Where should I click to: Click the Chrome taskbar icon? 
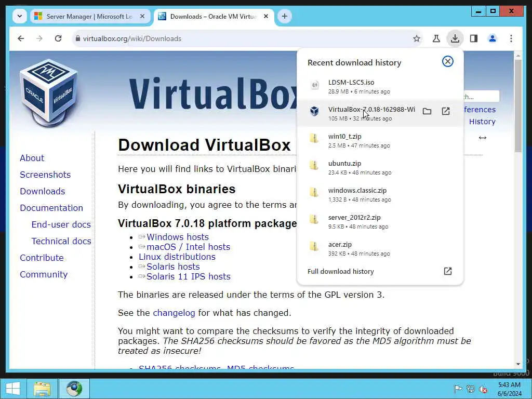(74, 389)
